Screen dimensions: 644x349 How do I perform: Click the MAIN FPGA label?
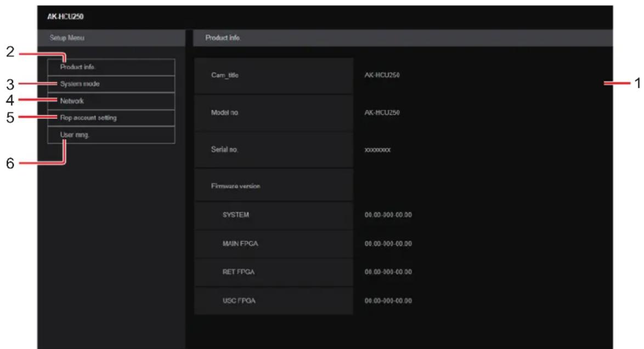(x=240, y=244)
